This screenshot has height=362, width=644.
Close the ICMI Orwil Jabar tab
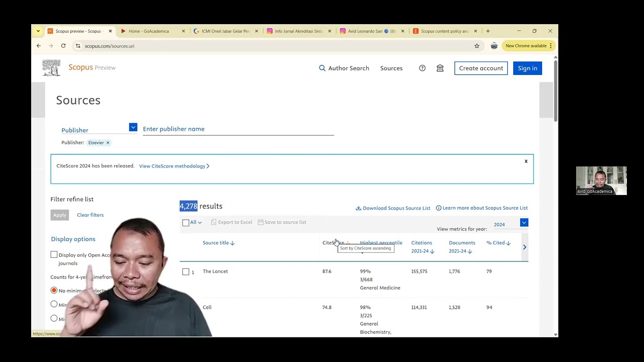(257, 31)
